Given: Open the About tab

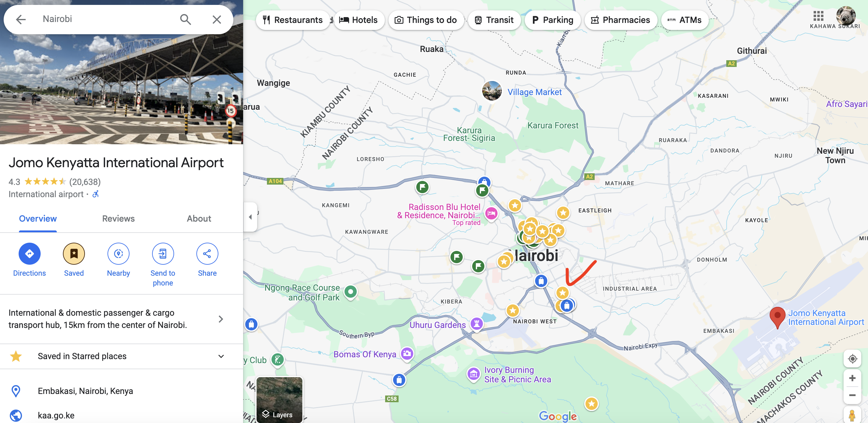Looking at the screenshot, I should (x=199, y=219).
